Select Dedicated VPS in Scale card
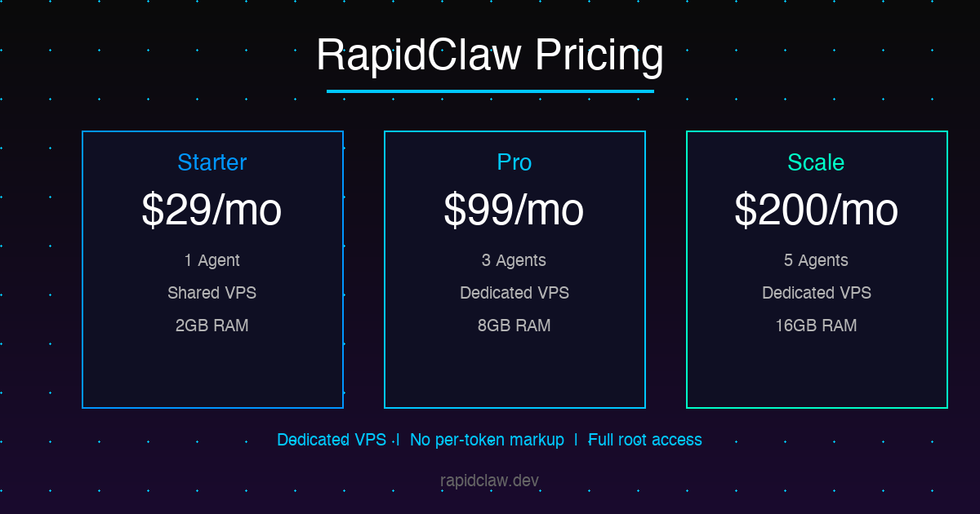Viewport: 980px width, 514px height. click(x=817, y=293)
